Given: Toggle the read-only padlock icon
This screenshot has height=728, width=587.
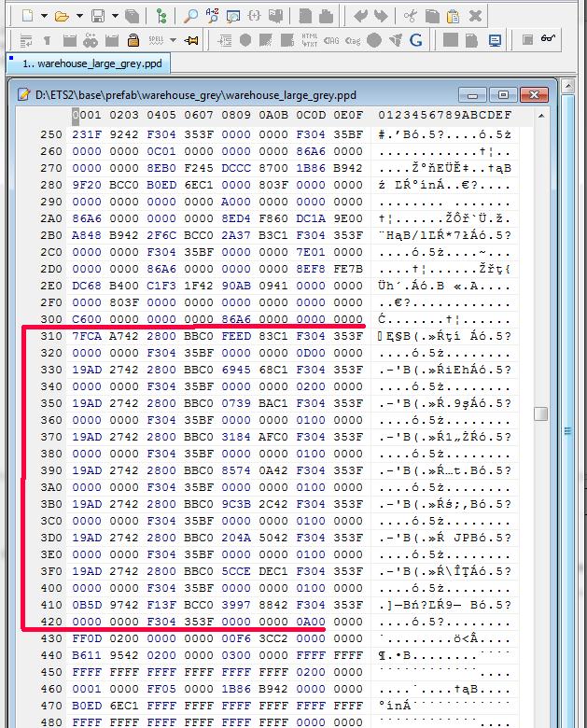Looking at the screenshot, I should click(133, 40).
